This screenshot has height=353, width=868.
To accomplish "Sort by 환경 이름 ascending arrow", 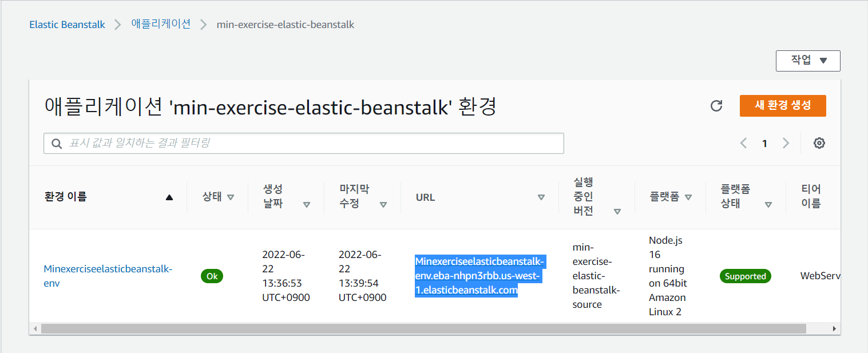I will 169,197.
